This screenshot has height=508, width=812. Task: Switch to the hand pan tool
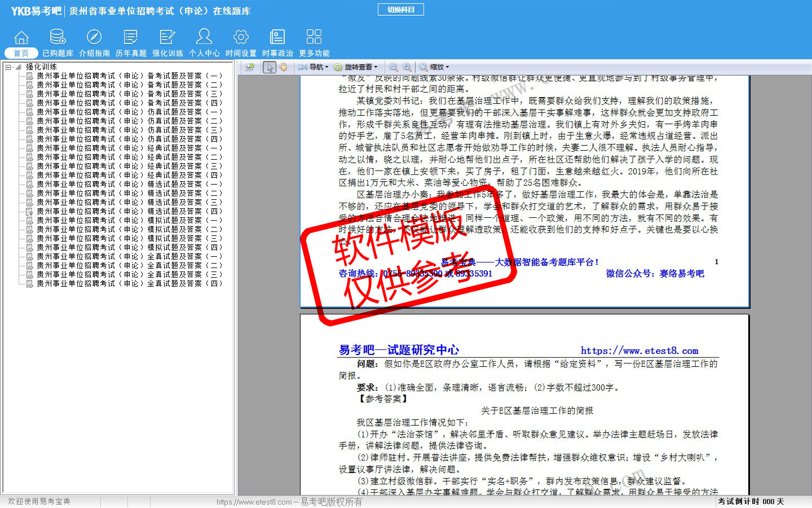coord(284,67)
